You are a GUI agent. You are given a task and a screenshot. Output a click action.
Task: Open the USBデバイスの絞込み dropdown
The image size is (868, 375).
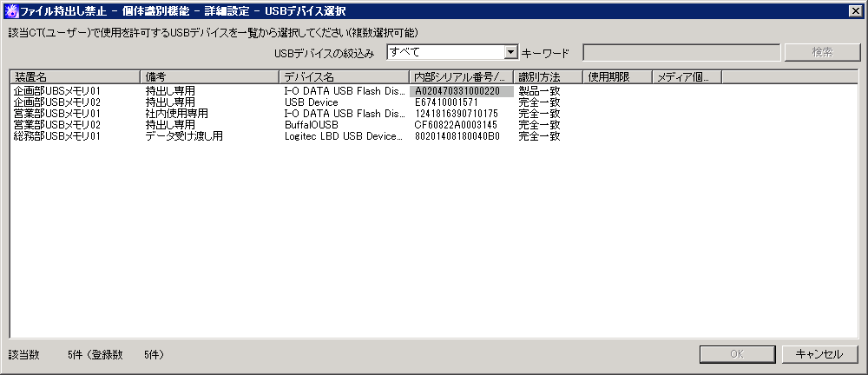[x=510, y=53]
